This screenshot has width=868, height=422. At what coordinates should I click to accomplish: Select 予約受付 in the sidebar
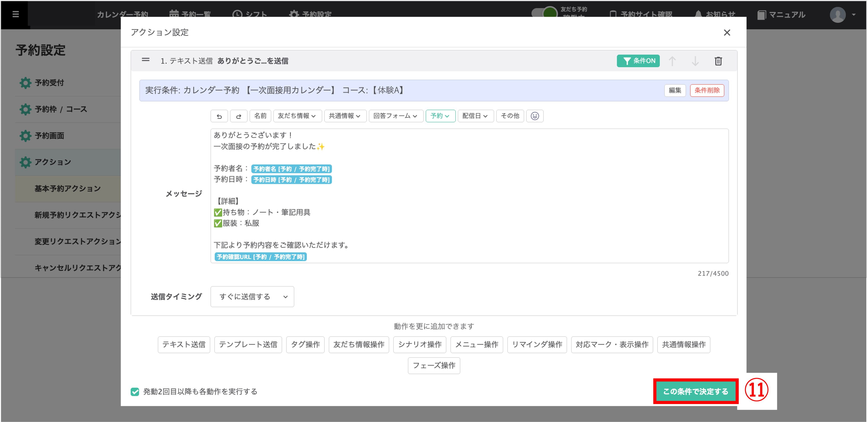50,83
